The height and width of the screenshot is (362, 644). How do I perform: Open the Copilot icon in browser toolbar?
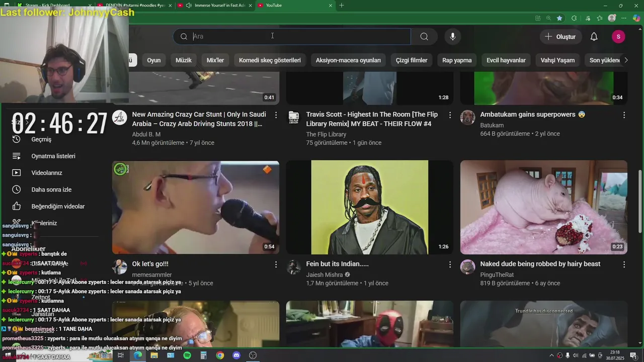(636, 18)
